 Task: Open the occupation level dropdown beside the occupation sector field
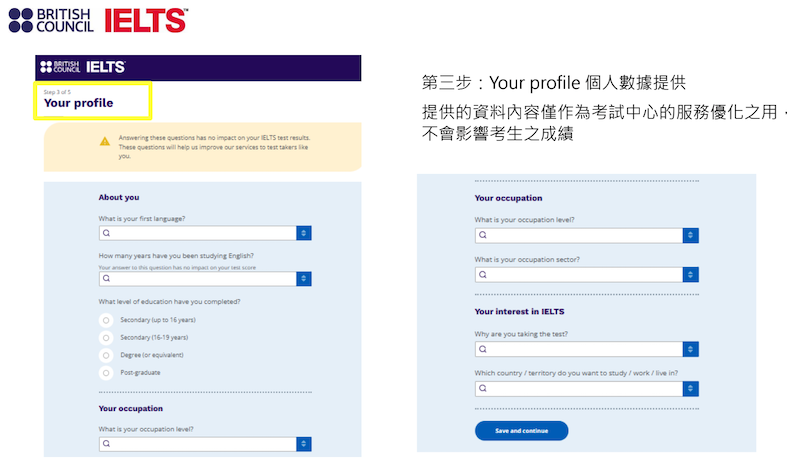[x=690, y=235]
